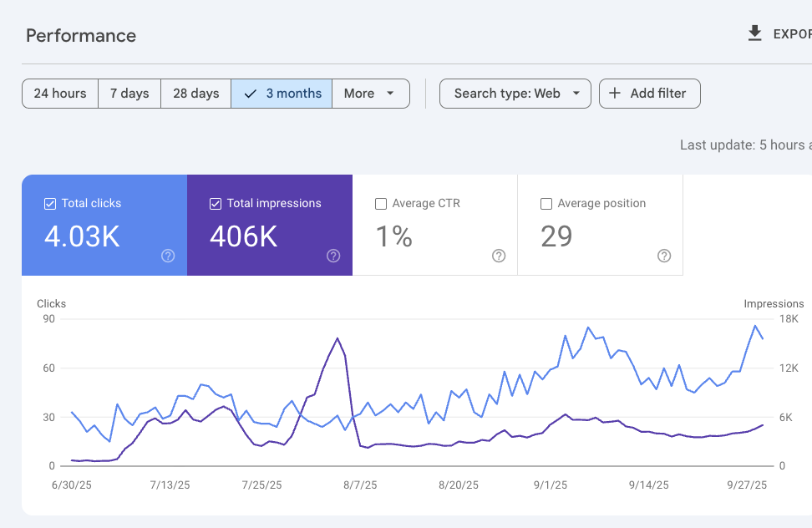Click the impressions peak near 8/7/25

pyautogui.click(x=337, y=338)
